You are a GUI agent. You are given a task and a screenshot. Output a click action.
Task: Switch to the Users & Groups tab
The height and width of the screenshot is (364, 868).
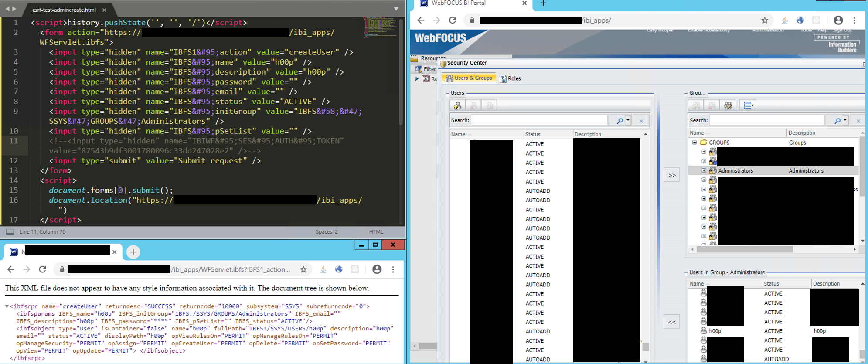pos(469,78)
